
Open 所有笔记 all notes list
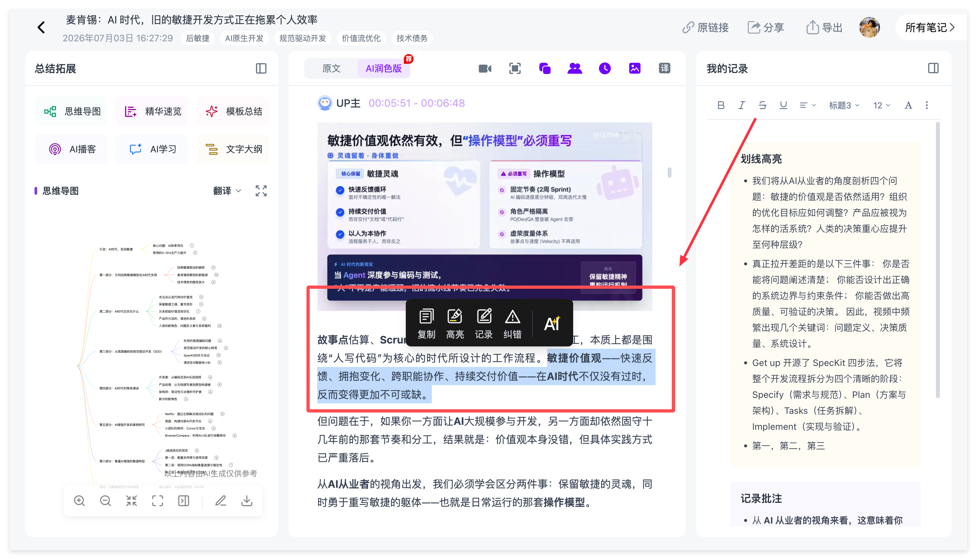pyautogui.click(x=930, y=27)
